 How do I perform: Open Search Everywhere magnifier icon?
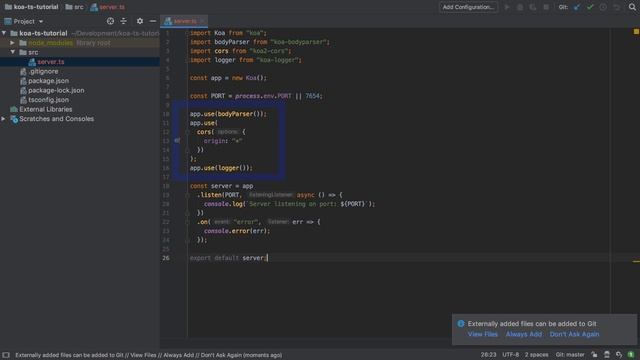[x=632, y=7]
